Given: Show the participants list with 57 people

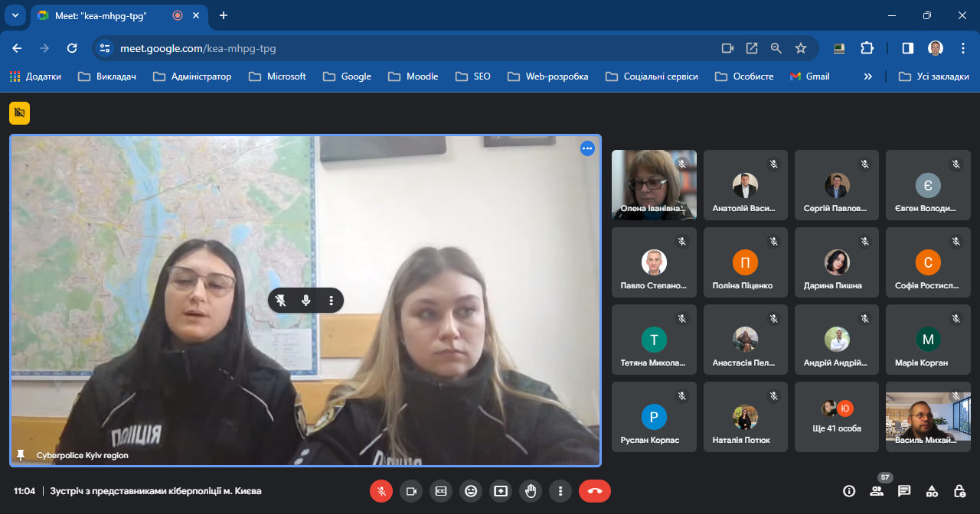Looking at the screenshot, I should [877, 491].
